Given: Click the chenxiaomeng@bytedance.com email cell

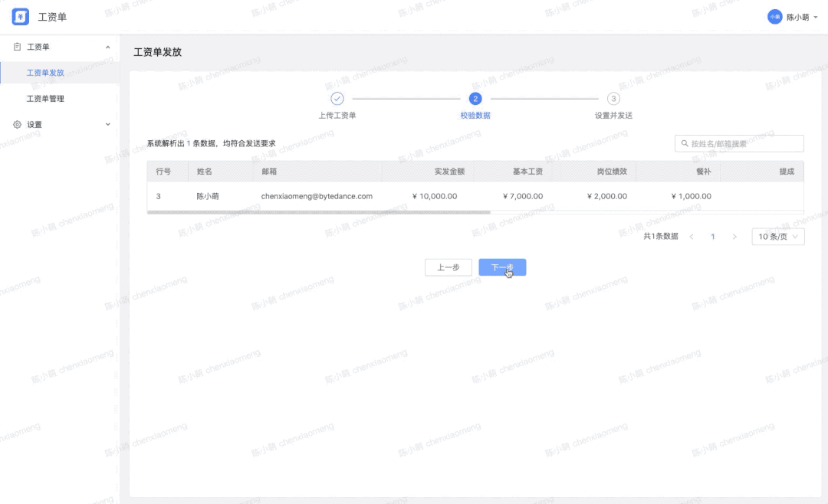Looking at the screenshot, I should click(317, 196).
